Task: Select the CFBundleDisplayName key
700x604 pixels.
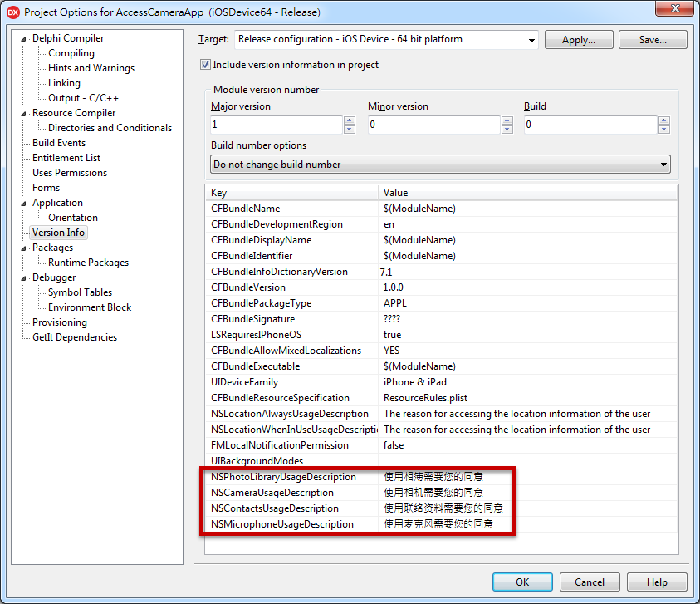Action: click(x=262, y=240)
